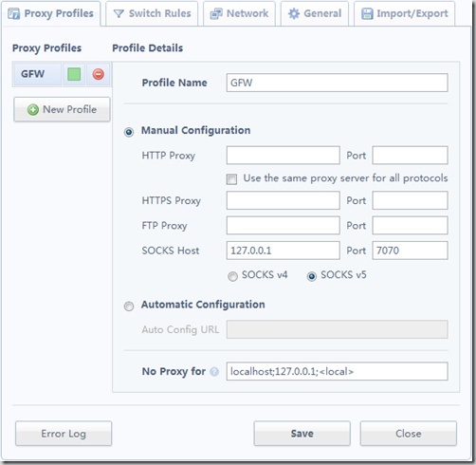
Task: Enable same proxy server for all protocols
Action: coord(231,179)
